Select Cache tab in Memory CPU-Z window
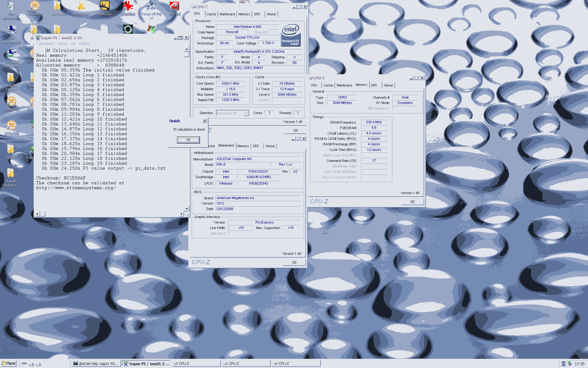The height and width of the screenshot is (368, 588). pyautogui.click(x=328, y=85)
